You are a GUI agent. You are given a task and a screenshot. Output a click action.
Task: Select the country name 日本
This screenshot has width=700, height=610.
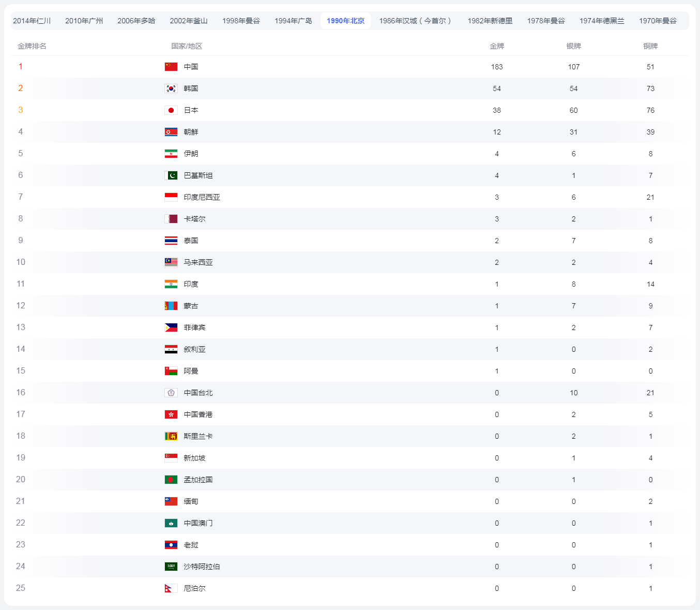191,110
